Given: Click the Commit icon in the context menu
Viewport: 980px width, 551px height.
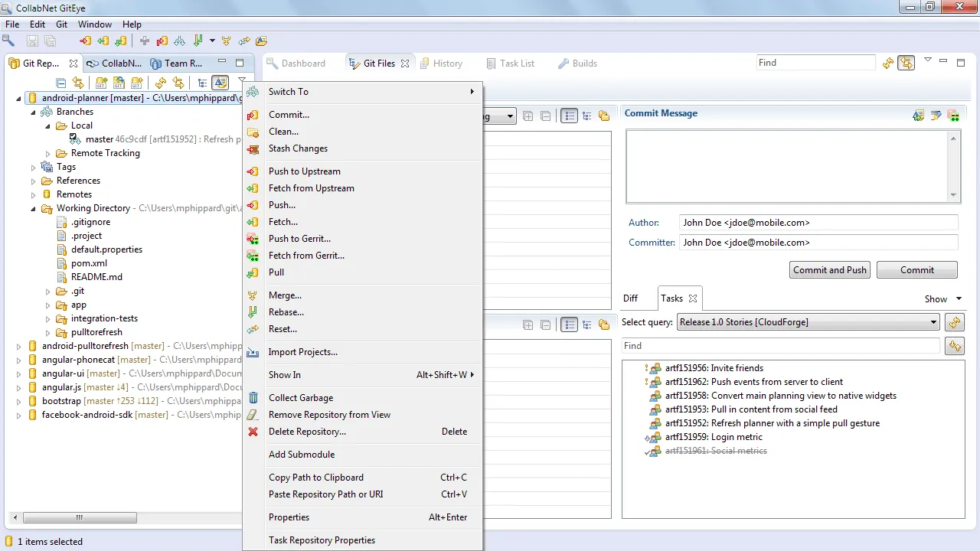Looking at the screenshot, I should tap(253, 115).
